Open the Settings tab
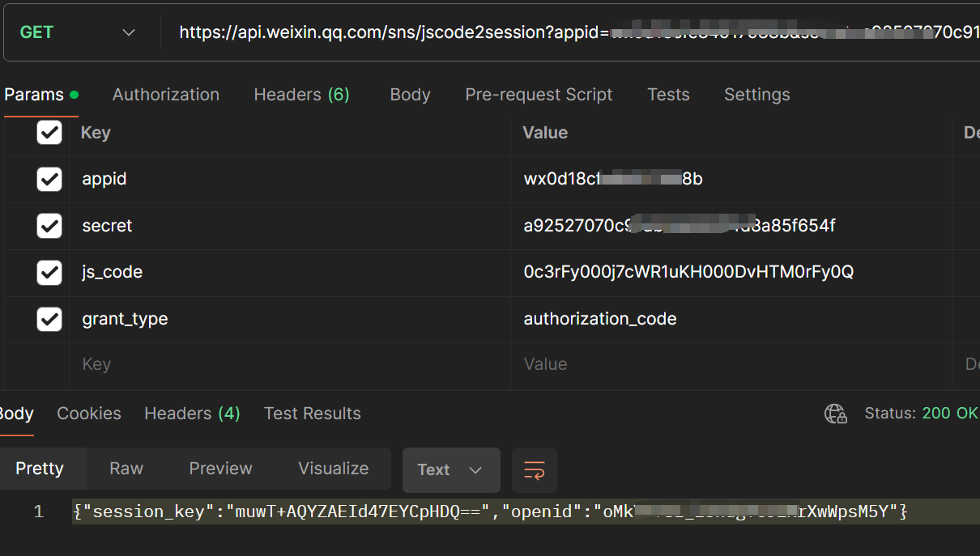 click(x=756, y=95)
